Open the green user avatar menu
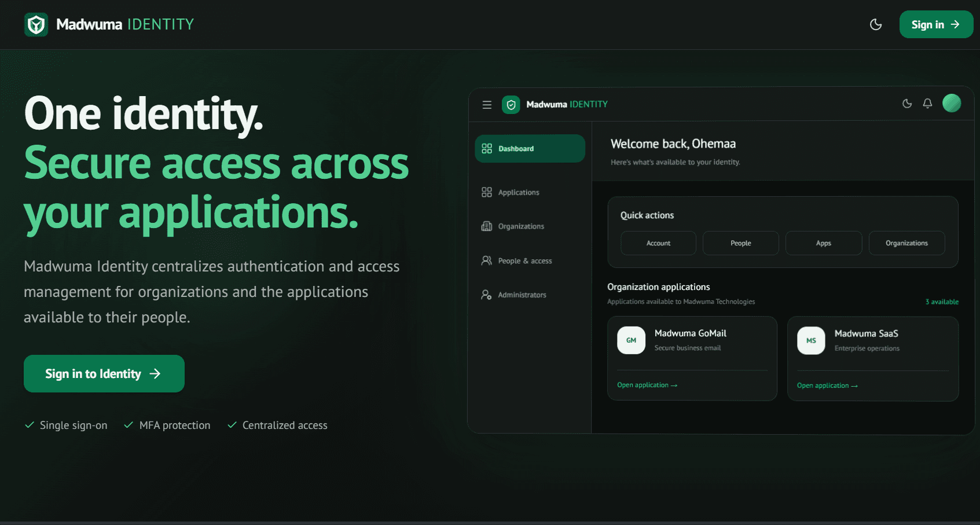Viewport: 980px width, 525px height. (952, 103)
